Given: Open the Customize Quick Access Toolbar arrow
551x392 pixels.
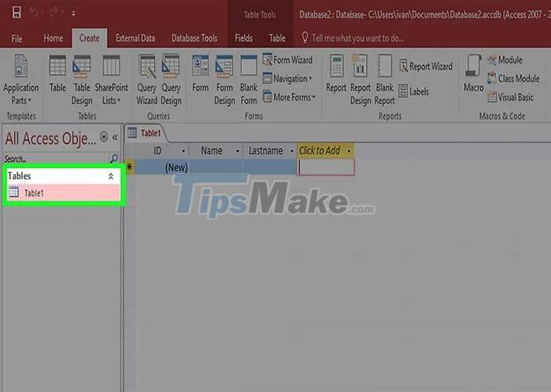Looking at the screenshot, I should [73, 13].
